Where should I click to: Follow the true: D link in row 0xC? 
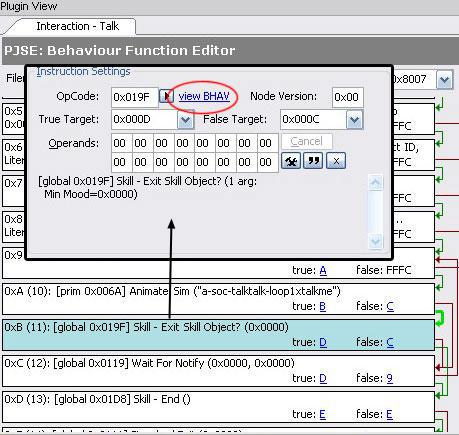coord(323,378)
